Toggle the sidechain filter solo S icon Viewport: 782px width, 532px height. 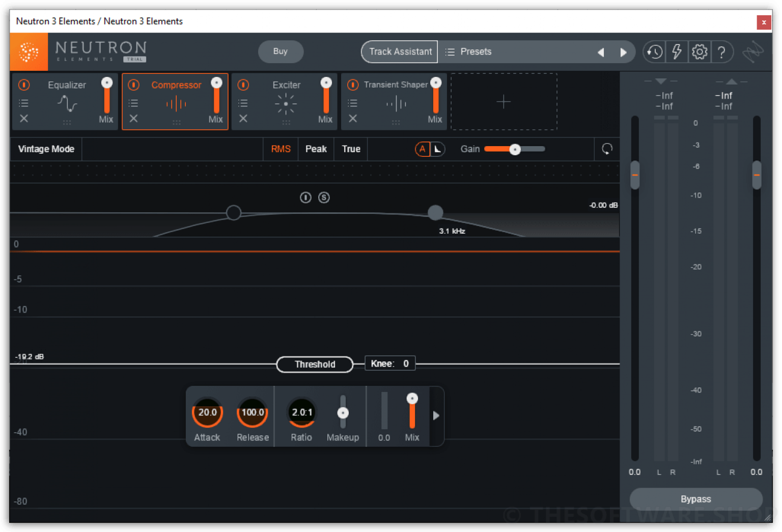(x=324, y=198)
